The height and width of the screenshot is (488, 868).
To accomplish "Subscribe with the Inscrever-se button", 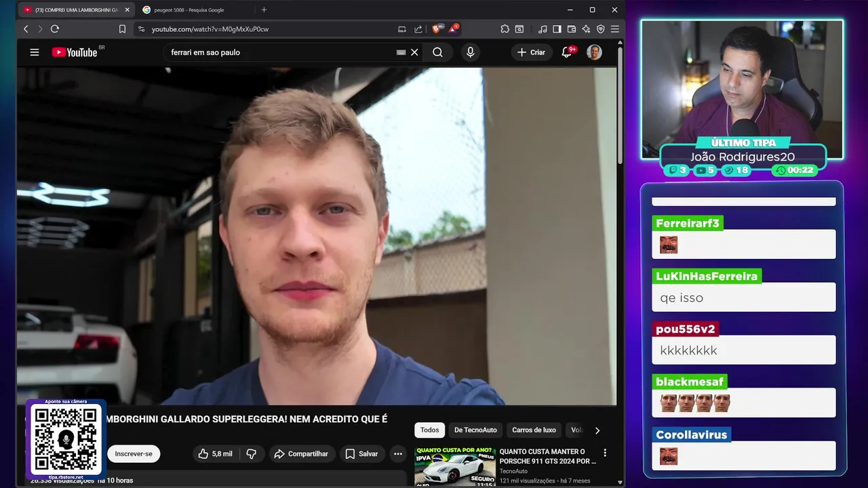I will pyautogui.click(x=134, y=453).
